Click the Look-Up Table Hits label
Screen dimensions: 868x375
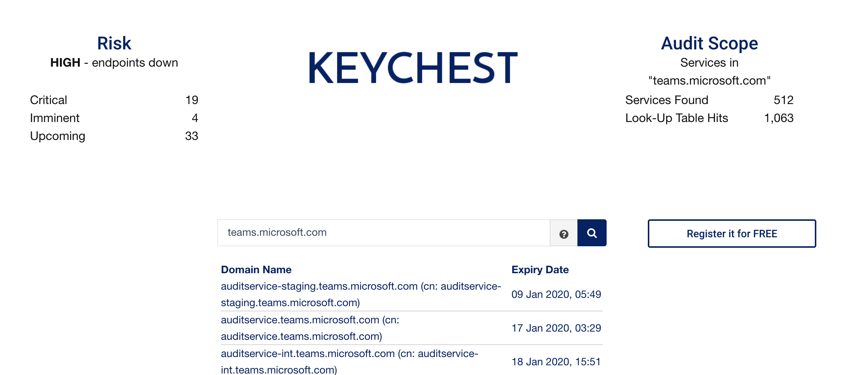[x=677, y=118]
